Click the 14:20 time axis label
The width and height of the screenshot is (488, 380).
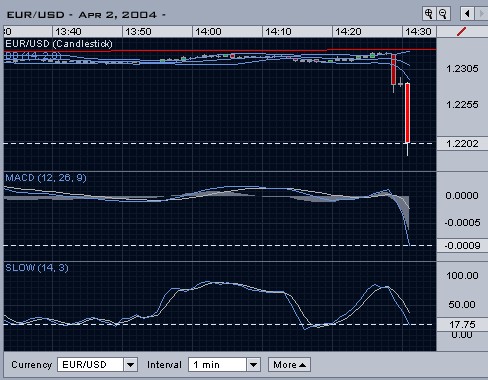348,32
